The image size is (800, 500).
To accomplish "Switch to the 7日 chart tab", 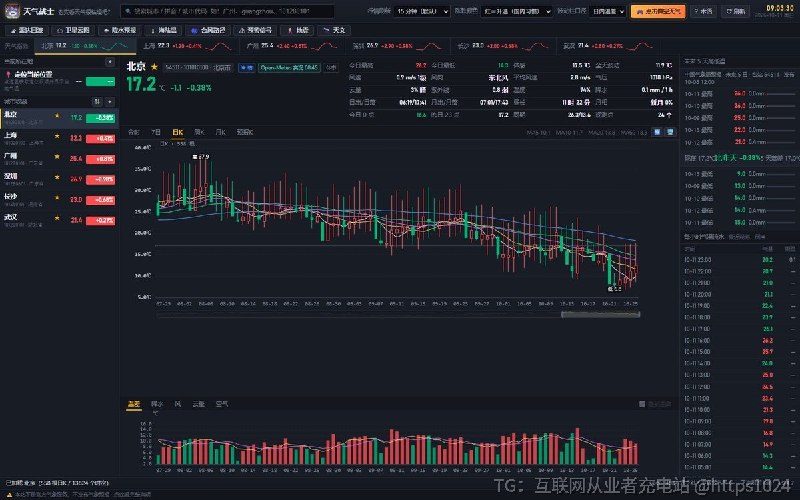I will [156, 132].
